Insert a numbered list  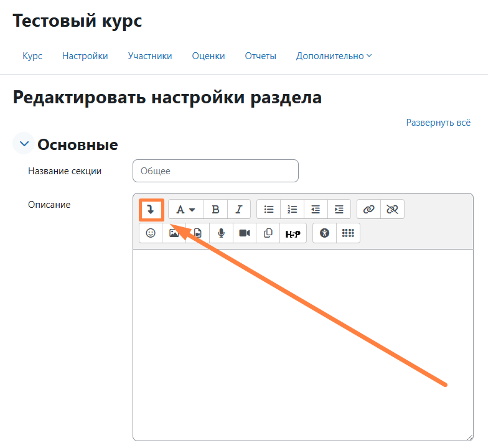293,210
